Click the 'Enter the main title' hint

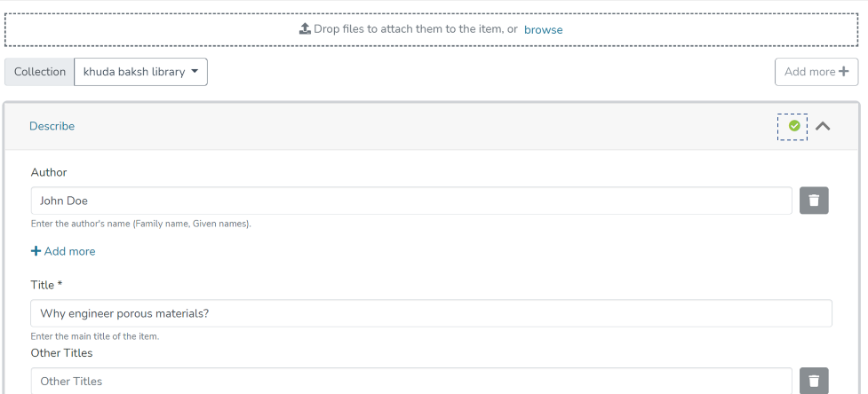pos(95,336)
